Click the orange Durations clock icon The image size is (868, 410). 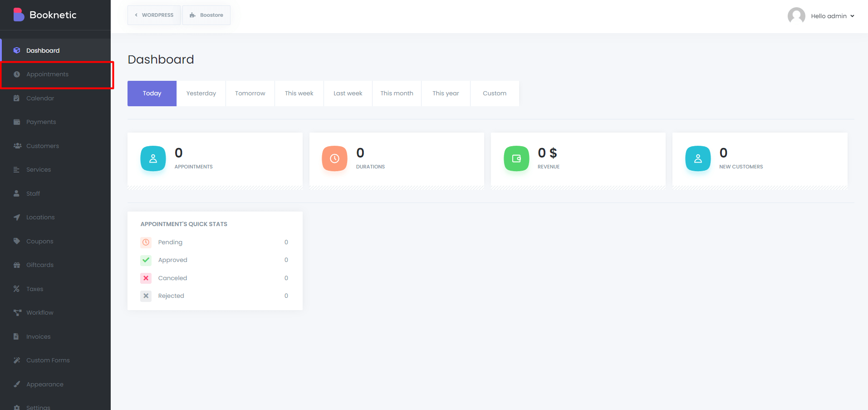coord(334,158)
